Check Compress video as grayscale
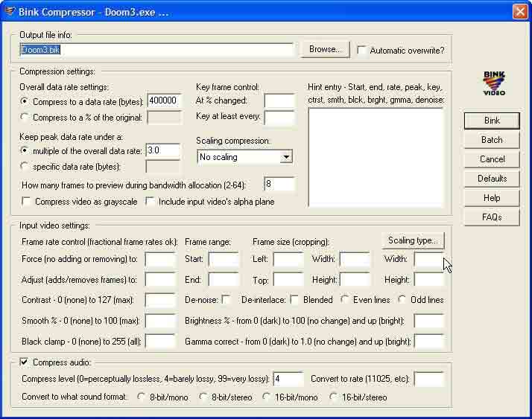The image size is (532, 419). pos(27,202)
